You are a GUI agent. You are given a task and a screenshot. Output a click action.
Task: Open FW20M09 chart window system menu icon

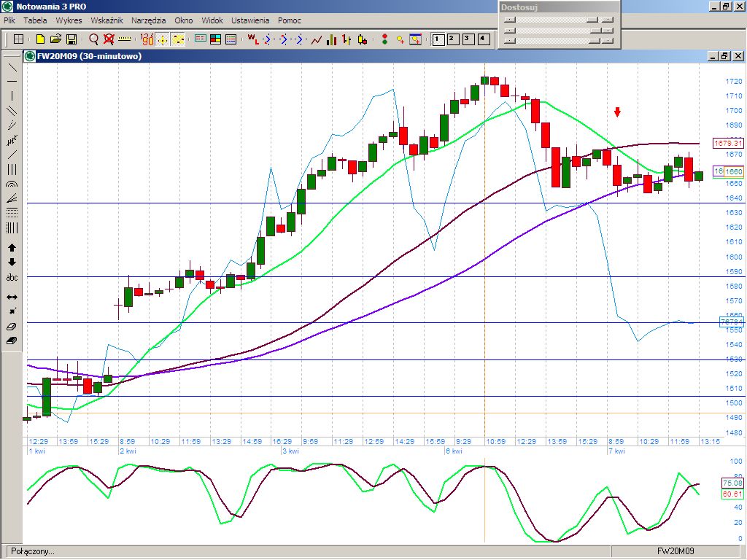point(30,56)
